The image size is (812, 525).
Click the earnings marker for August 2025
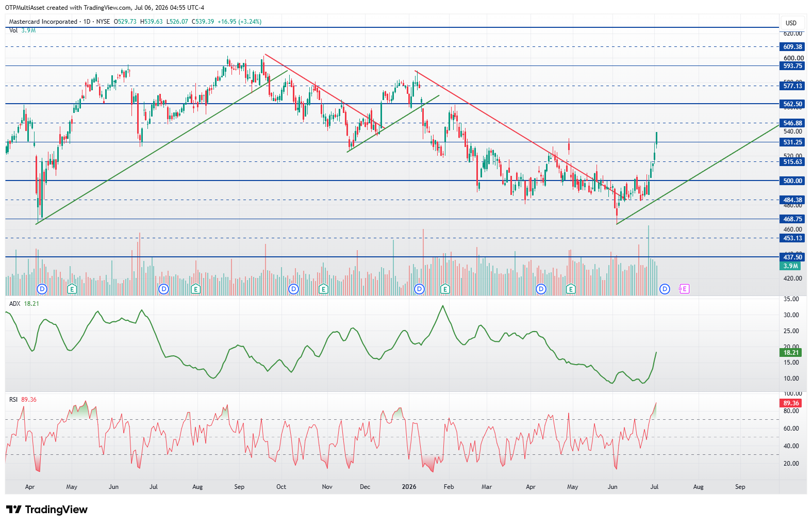[195, 289]
